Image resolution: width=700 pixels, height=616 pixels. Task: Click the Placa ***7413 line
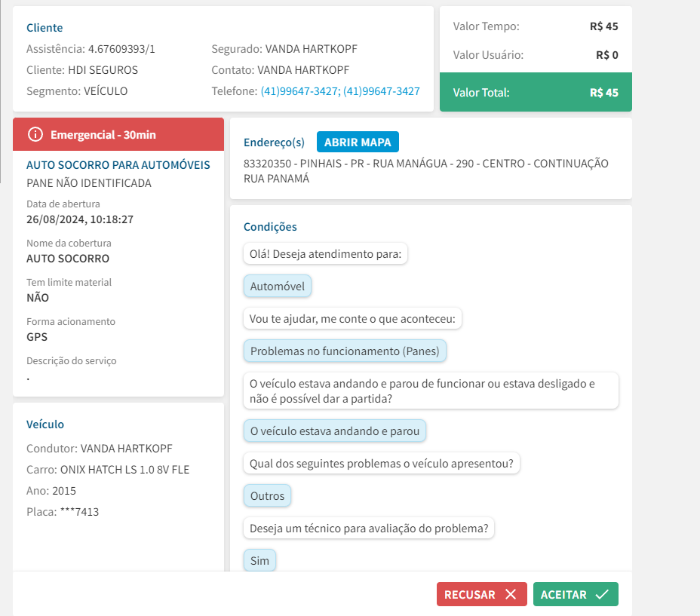63,512
